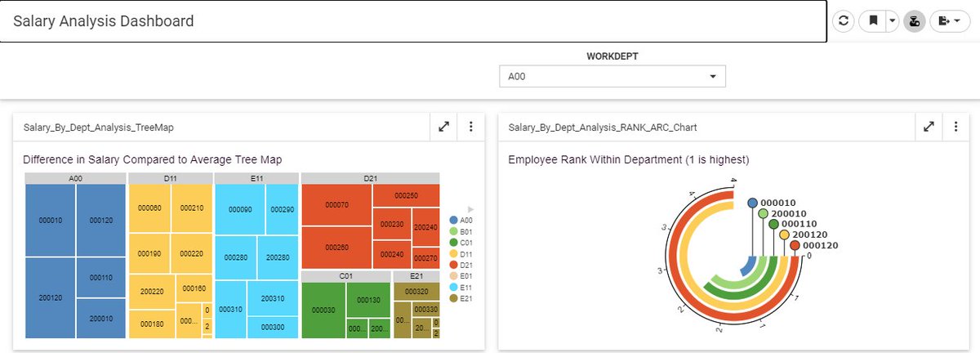Screen dimensions: 980x353
Task: Click treemap cell 200240
Action: (427, 228)
